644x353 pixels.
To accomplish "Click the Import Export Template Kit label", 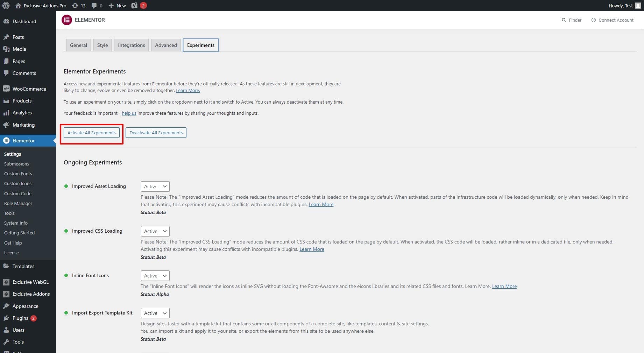I will (x=102, y=313).
